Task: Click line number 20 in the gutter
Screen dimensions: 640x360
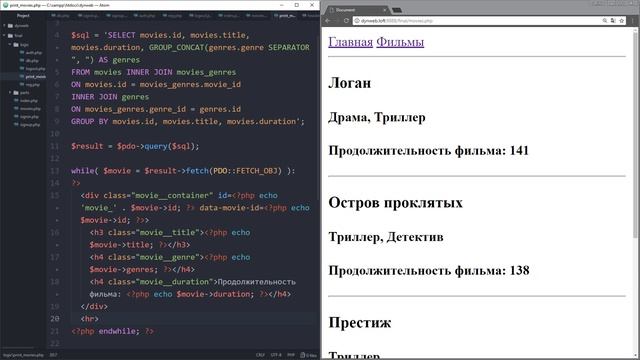Action: [55, 318]
